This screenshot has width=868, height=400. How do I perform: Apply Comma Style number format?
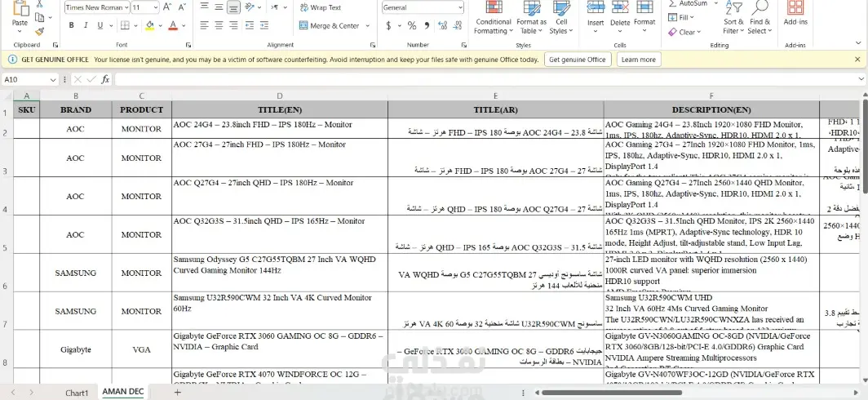[x=426, y=25]
